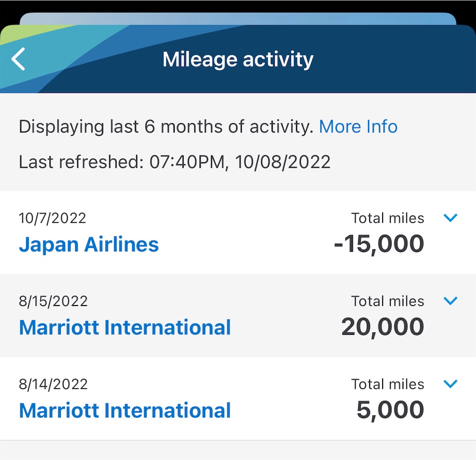Tap the Displaying last 6 months text
Screen dimensions: 476x460
[x=166, y=127]
